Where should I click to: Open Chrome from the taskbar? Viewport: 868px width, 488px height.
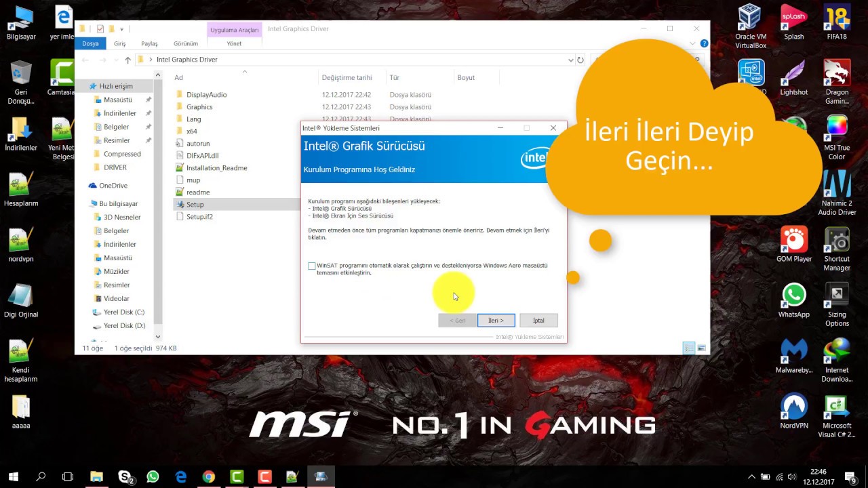click(x=209, y=477)
